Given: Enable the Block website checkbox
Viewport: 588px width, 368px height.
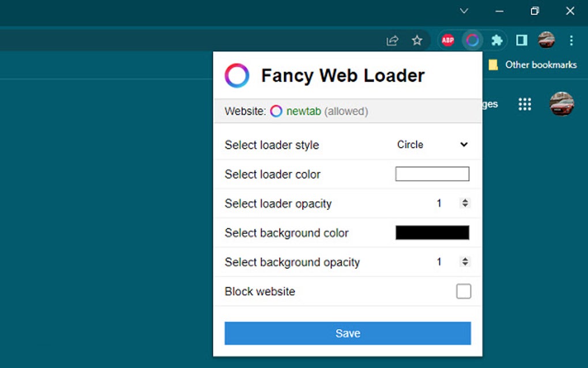Looking at the screenshot, I should tap(464, 291).
